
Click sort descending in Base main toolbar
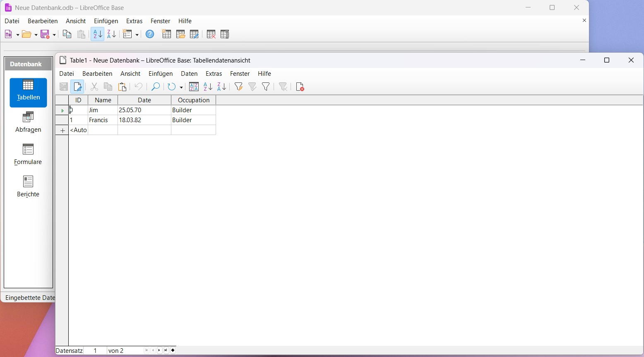tap(112, 34)
